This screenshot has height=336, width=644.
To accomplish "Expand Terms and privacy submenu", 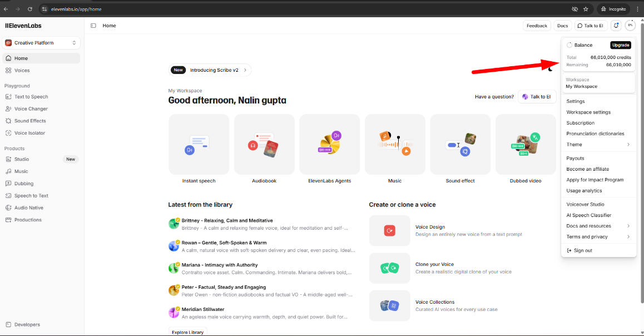I will point(598,236).
